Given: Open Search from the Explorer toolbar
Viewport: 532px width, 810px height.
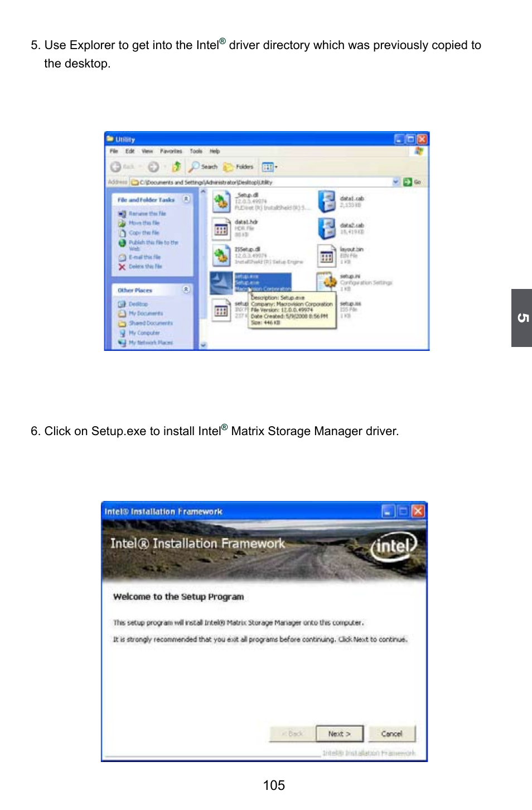Looking at the screenshot, I should [203, 167].
